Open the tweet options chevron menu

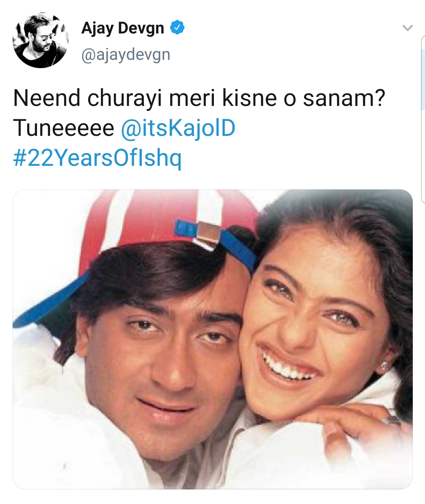point(408,28)
